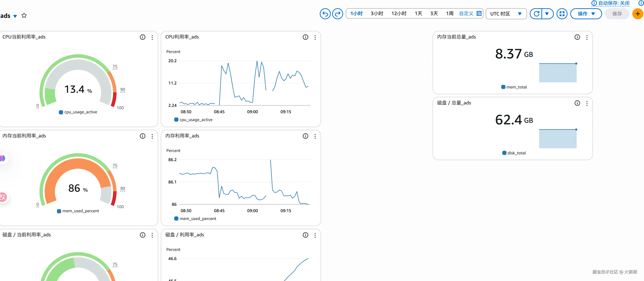
Task: Open the UTC 时区 timezone dropdown
Action: click(x=506, y=14)
